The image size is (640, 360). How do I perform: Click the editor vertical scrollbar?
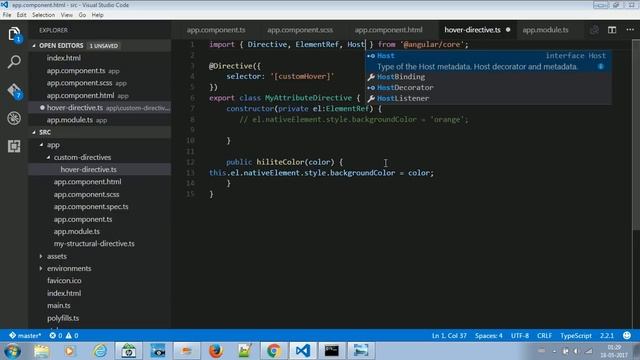click(636, 135)
